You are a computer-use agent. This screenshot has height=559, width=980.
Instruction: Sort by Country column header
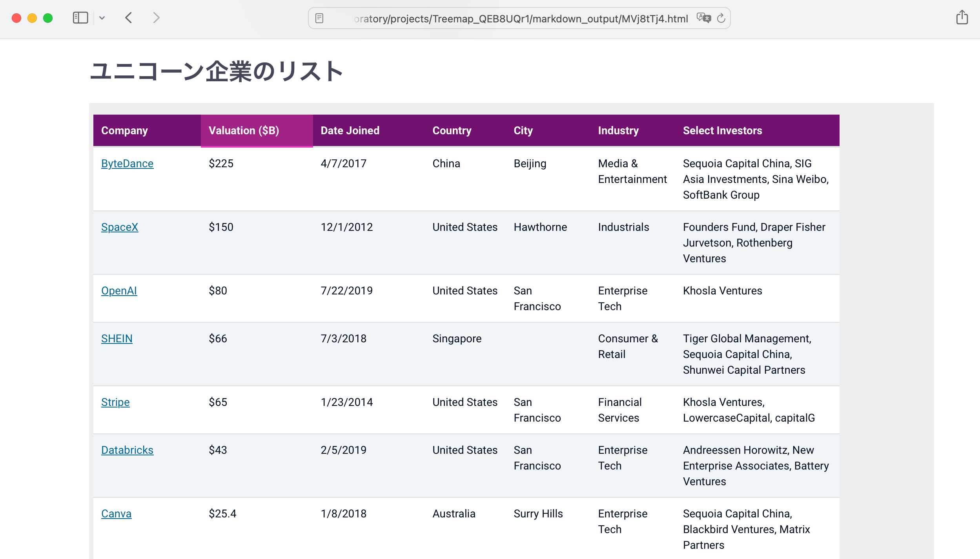(465, 131)
